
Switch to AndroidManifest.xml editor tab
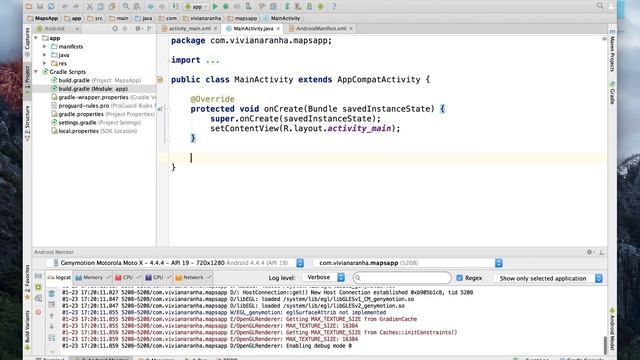point(321,29)
